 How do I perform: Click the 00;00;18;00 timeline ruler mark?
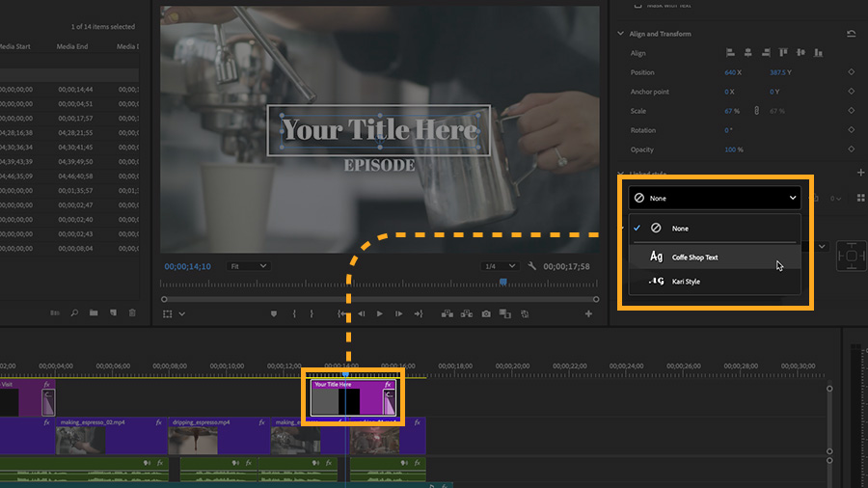click(x=455, y=366)
